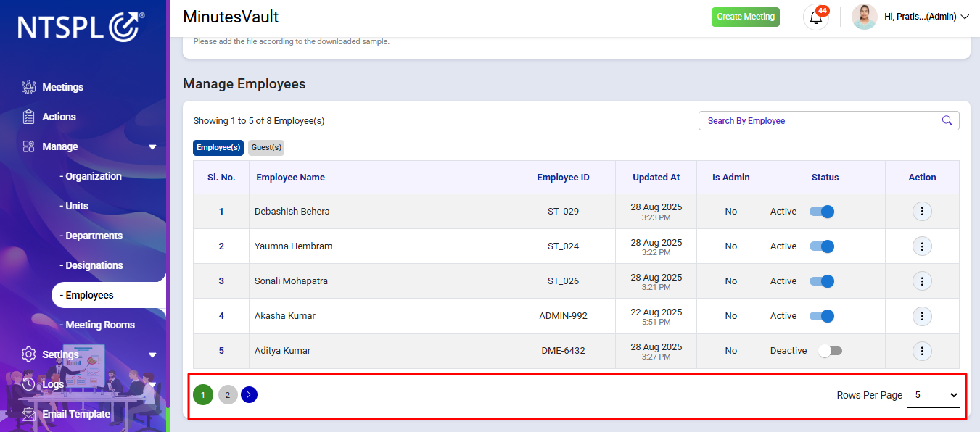The width and height of the screenshot is (980, 432).
Task: Click the Settings gear icon
Action: tap(28, 354)
